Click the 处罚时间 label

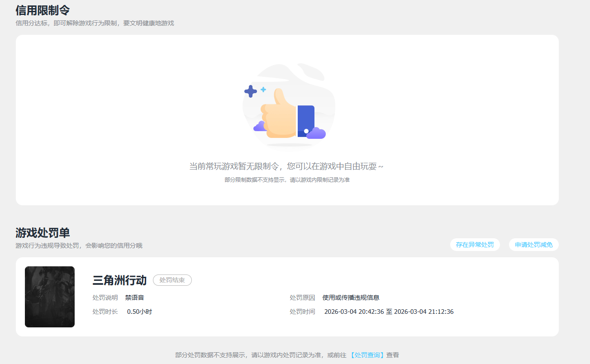pyautogui.click(x=302, y=312)
